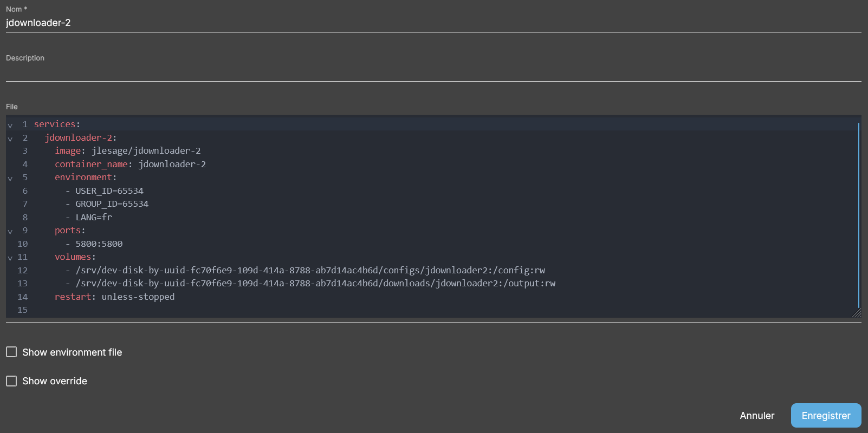Collapse the services block fold arrow
This screenshot has height=433, width=868.
(10, 125)
